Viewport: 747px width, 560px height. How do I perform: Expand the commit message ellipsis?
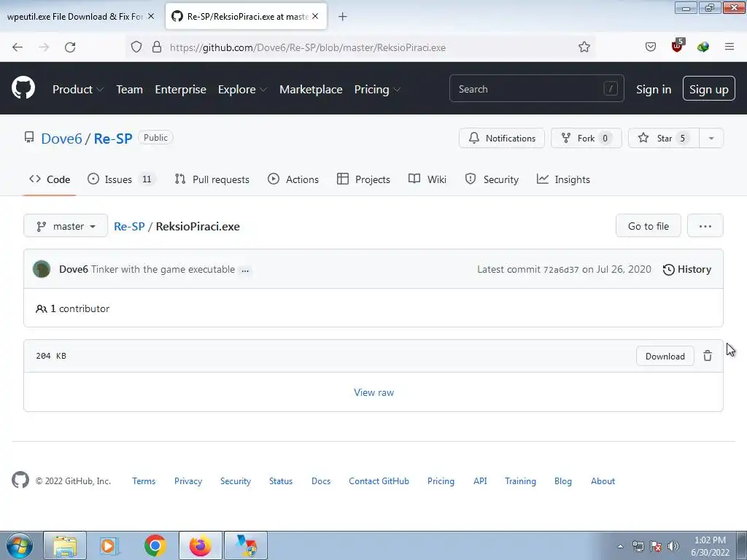(x=245, y=270)
